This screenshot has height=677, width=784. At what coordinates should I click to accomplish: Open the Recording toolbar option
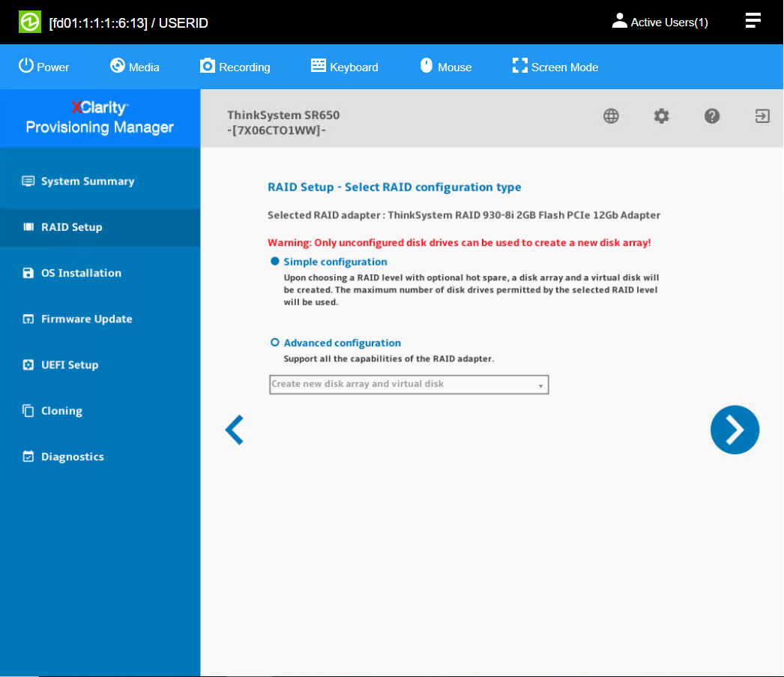point(235,67)
